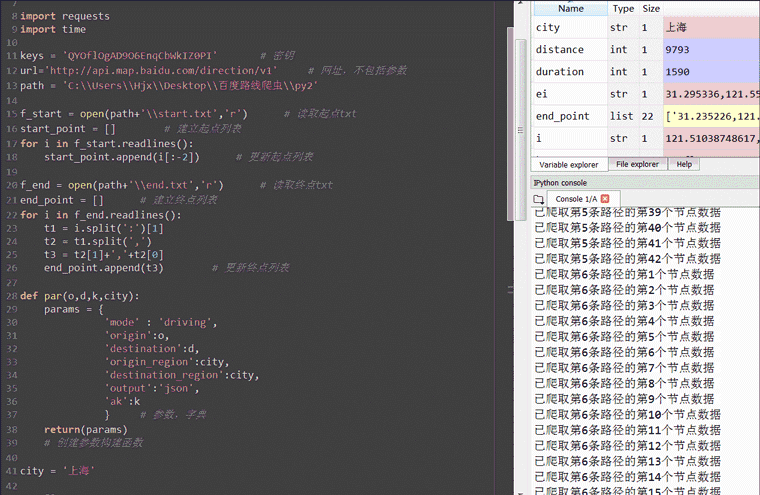760x495 pixels.
Task: Click the 'def par(o,d,k,city)' line
Action: (80, 296)
